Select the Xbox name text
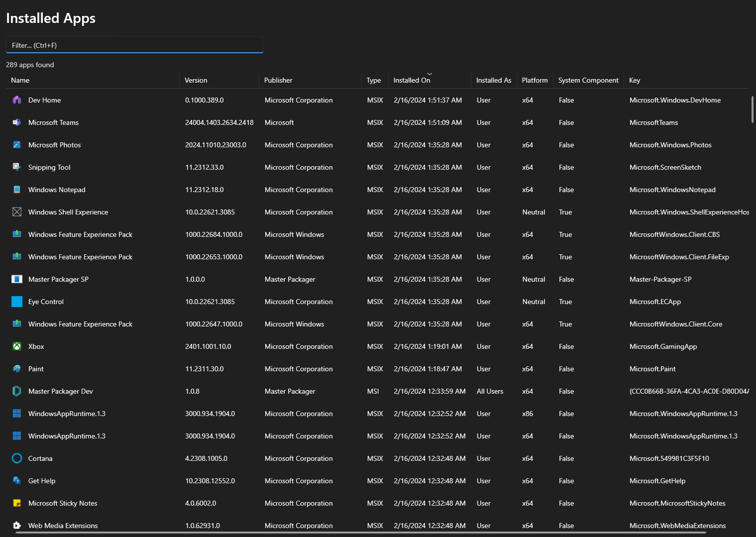This screenshot has height=537, width=756. tap(36, 346)
